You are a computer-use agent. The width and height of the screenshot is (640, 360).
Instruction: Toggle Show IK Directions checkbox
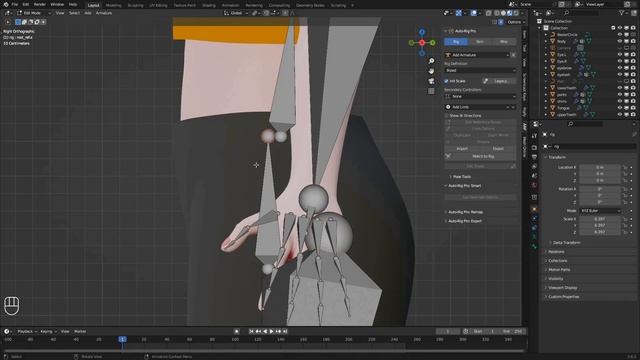pyautogui.click(x=447, y=116)
